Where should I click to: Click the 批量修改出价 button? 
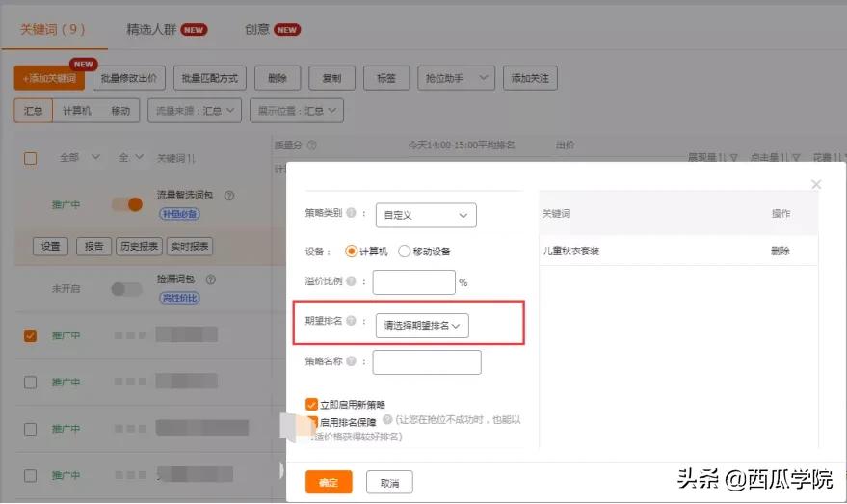click(x=129, y=78)
